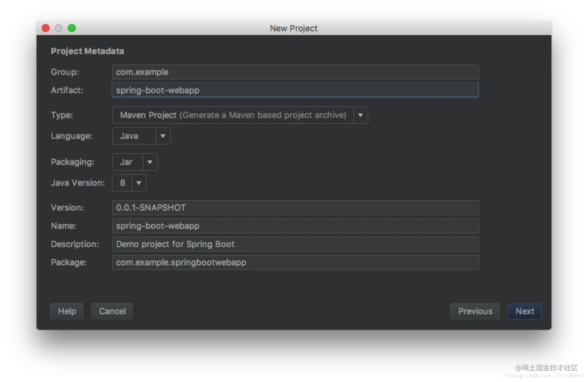
Task: Proceed with the Next button
Action: pyautogui.click(x=525, y=311)
